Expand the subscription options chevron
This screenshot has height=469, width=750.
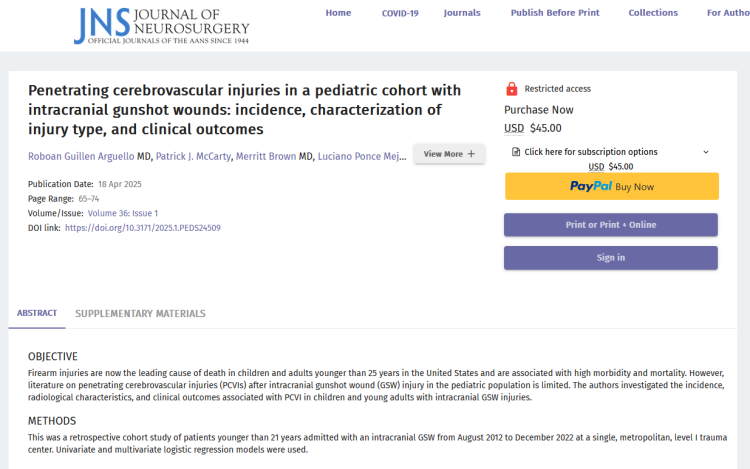pyautogui.click(x=705, y=152)
